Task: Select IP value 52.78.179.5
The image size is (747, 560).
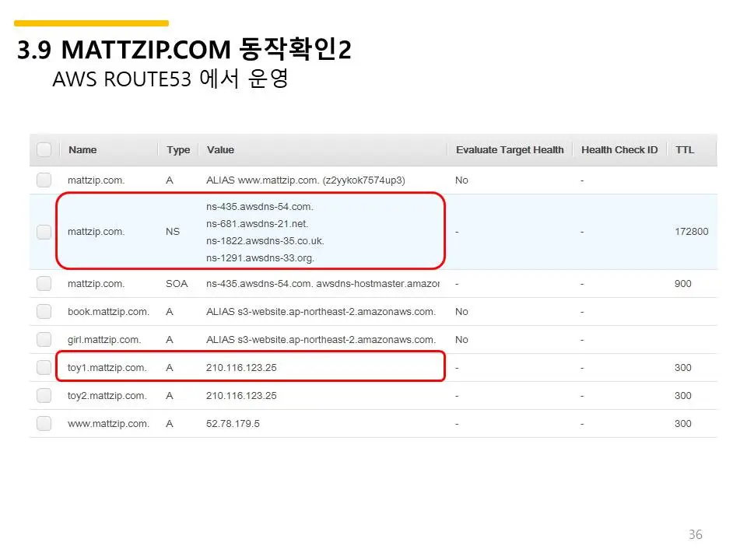Action: pyautogui.click(x=233, y=423)
